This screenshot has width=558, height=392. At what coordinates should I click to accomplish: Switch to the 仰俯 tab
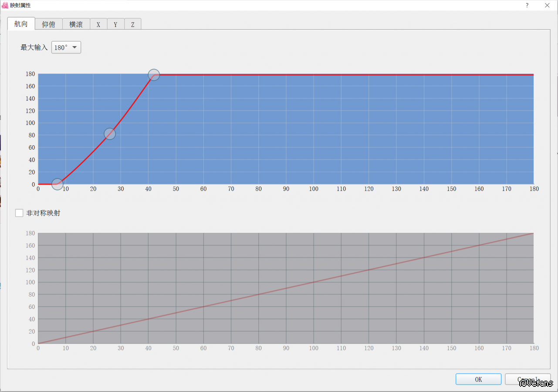(x=48, y=24)
